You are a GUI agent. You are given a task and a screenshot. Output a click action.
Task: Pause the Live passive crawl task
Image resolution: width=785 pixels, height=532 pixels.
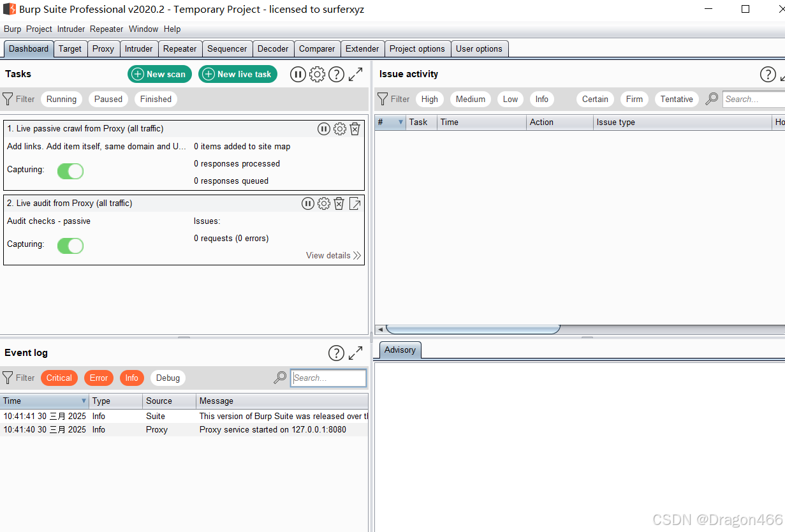coord(324,129)
